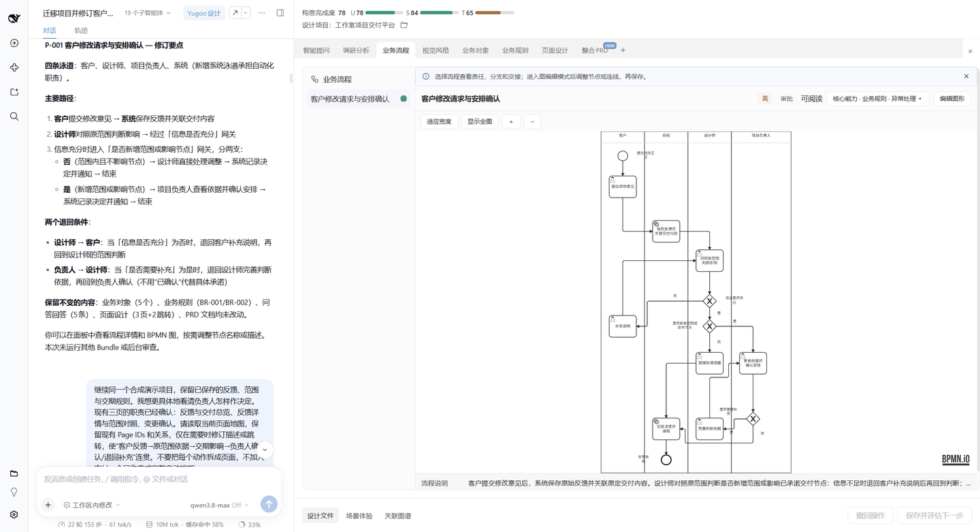Image resolution: width=980 pixels, height=532 pixels.
Task: Focus the message input field
Action: tap(159, 480)
